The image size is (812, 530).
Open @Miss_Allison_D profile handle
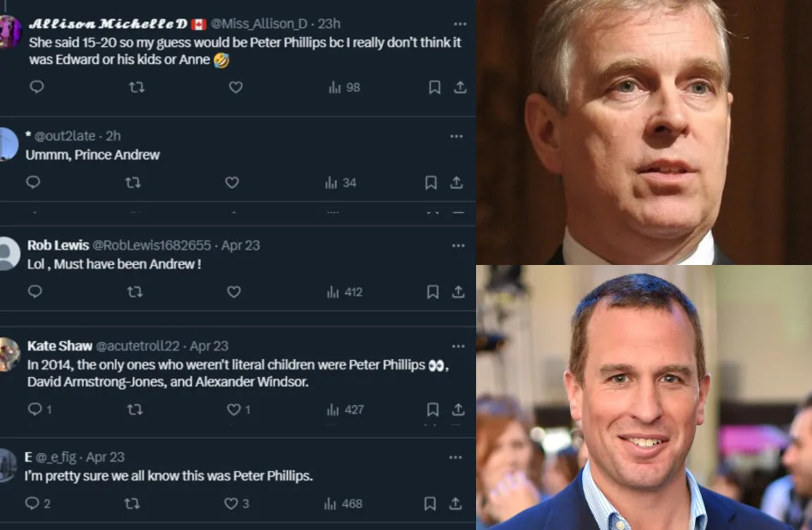(258, 24)
